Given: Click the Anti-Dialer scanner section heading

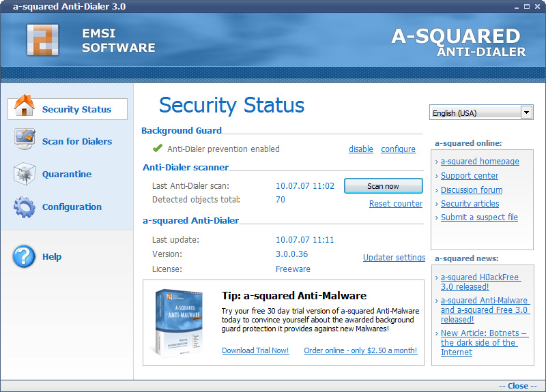Looking at the screenshot, I should (186, 167).
